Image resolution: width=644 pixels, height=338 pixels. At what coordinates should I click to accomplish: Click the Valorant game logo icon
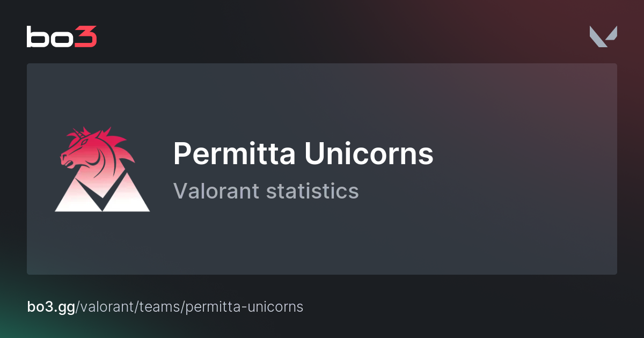[603, 36]
